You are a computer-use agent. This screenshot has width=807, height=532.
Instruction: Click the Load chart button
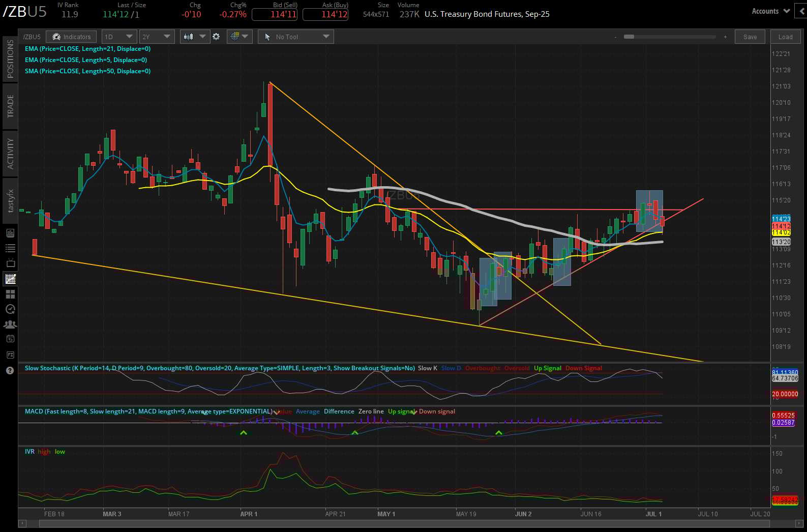tap(785, 37)
